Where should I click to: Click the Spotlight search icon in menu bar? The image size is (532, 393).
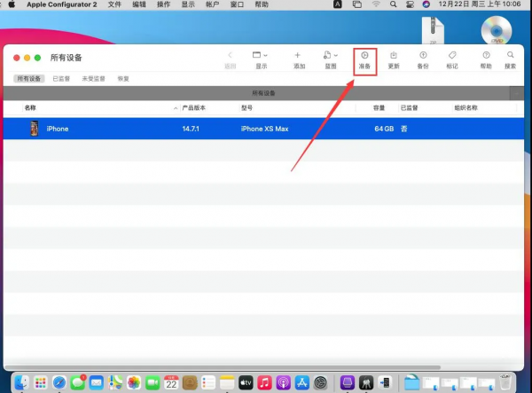point(393,4)
